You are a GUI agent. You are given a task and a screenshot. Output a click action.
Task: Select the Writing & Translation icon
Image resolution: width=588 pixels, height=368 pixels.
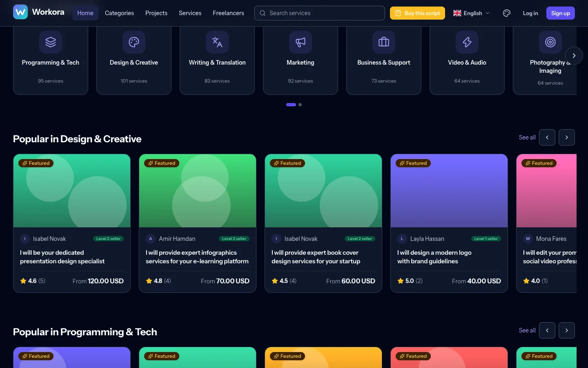[217, 42]
